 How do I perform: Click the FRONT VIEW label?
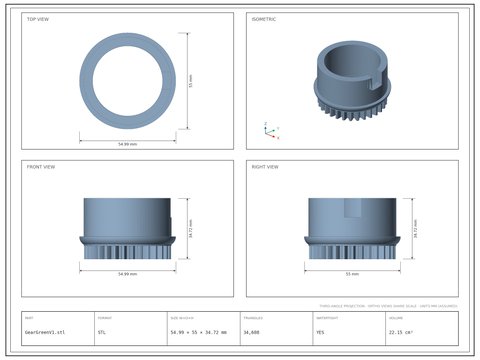(41, 167)
